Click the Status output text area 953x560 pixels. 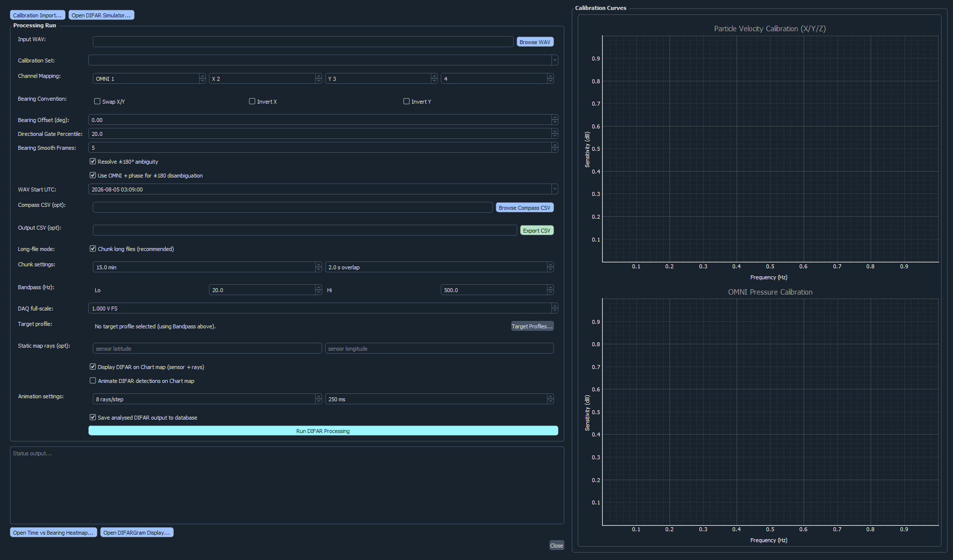click(x=287, y=486)
